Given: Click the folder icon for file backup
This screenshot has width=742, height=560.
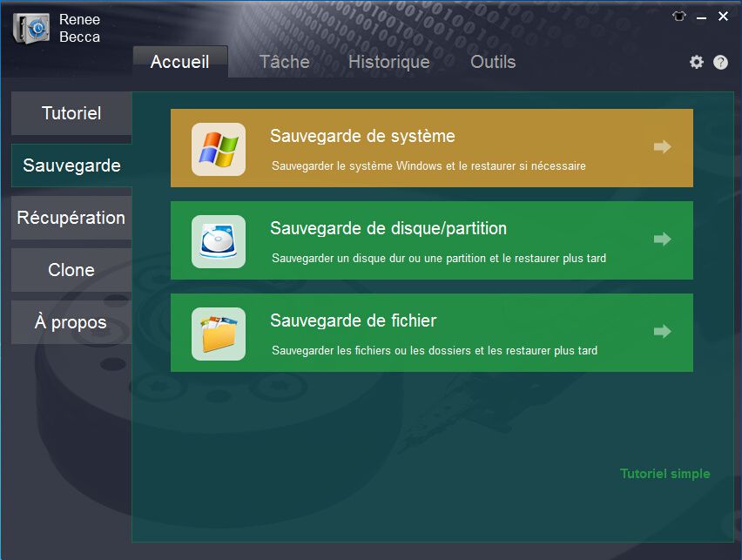Looking at the screenshot, I should point(219,334).
